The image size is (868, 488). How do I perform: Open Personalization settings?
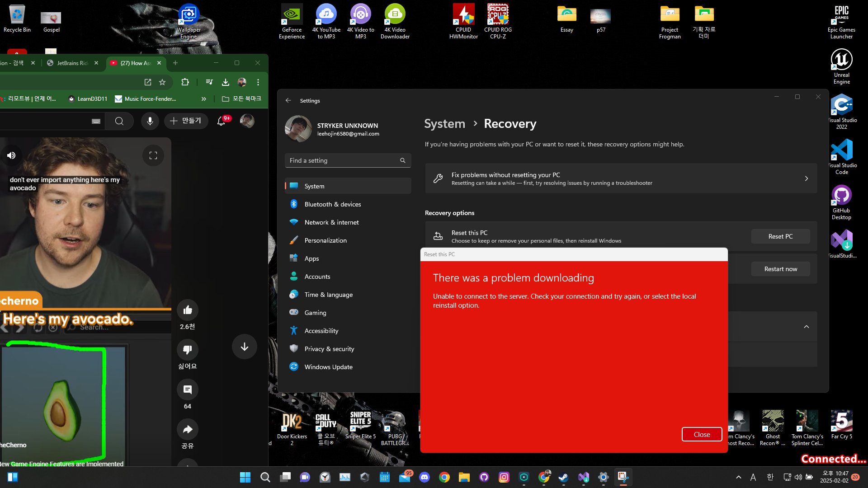pos(348,240)
